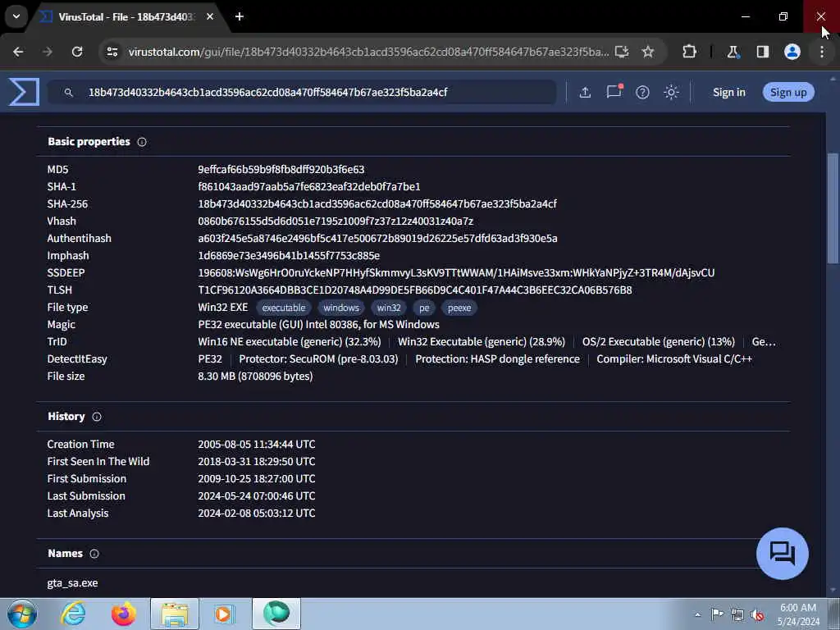Click the MD5 value 9effcaf66b59b9f8fb8dff920b3f6e63
Viewport: 840px width, 630px height.
click(281, 169)
